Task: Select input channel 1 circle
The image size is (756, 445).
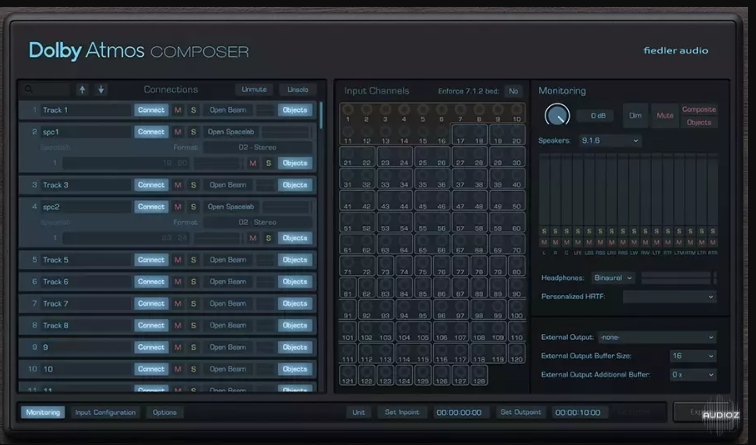Action: click(x=348, y=110)
